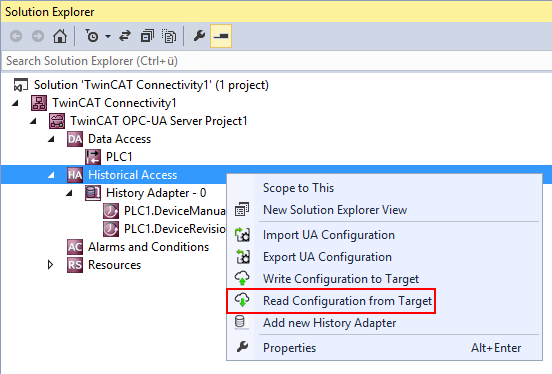Focus the Search Solution Explorer field
Image resolution: width=552 pixels, height=374 pixels.
coord(277,61)
